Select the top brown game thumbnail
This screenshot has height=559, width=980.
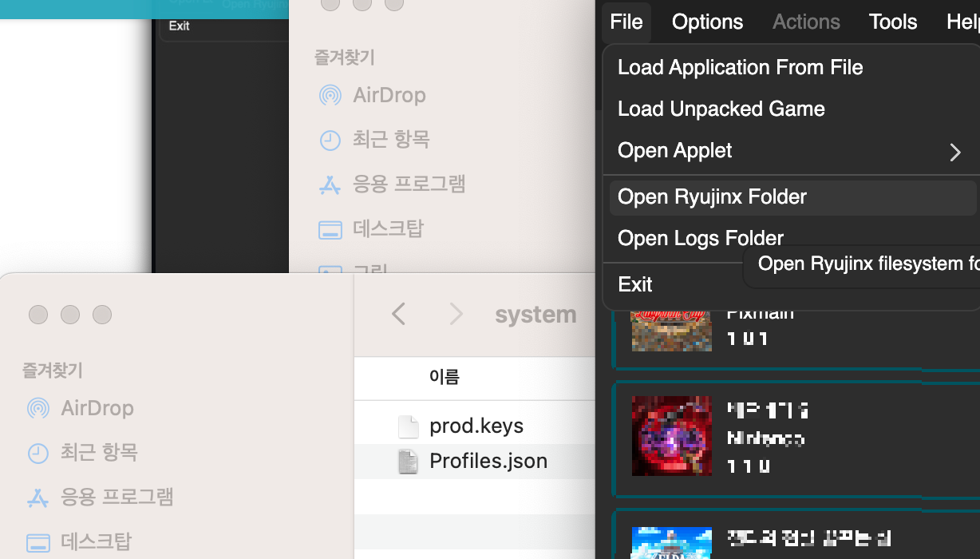672,331
